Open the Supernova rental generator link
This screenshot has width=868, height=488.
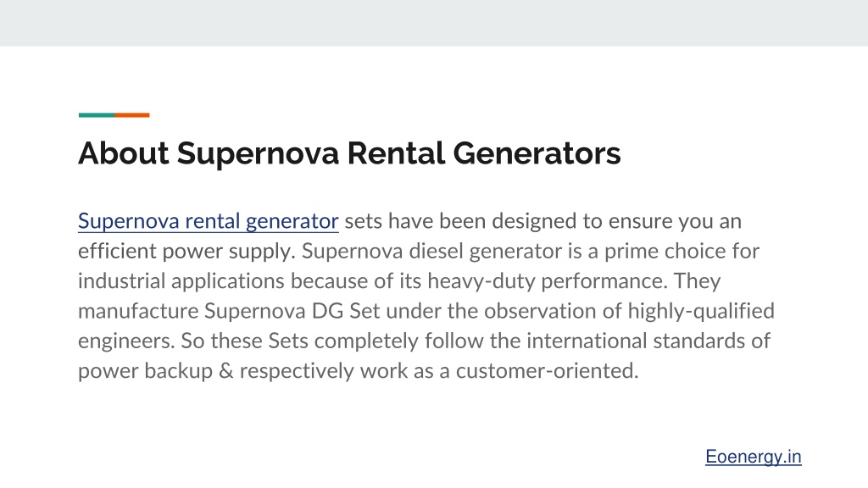point(209,221)
